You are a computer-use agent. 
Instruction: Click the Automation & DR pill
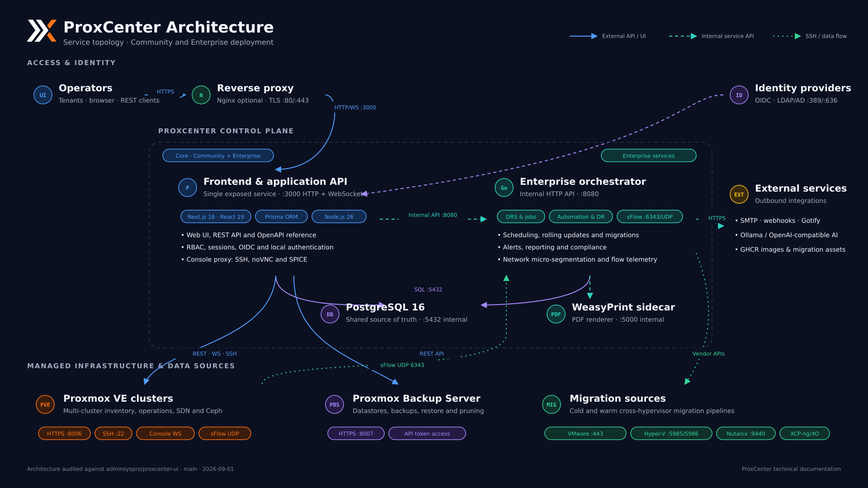pyautogui.click(x=581, y=216)
